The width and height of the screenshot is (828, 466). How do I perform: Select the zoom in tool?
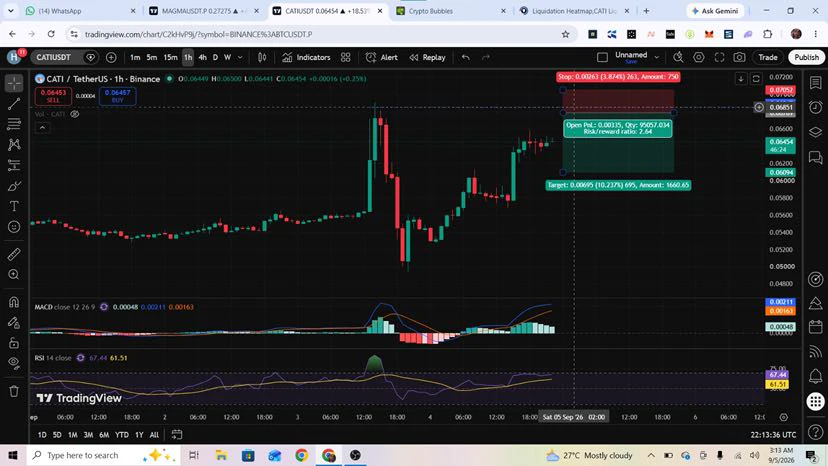[x=14, y=274]
